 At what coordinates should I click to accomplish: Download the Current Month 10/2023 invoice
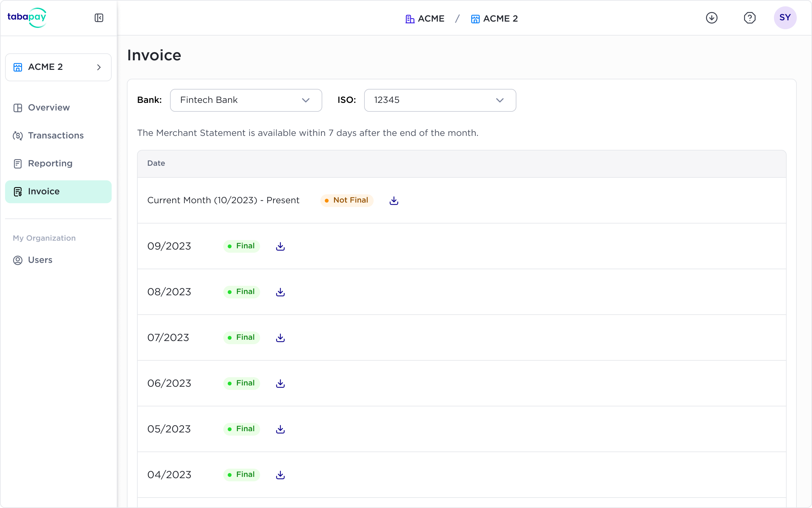394,201
